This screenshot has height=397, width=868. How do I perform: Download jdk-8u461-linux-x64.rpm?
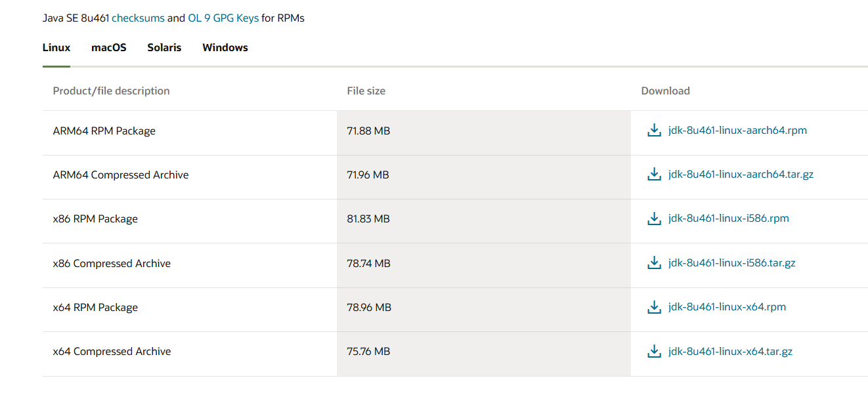click(x=727, y=307)
